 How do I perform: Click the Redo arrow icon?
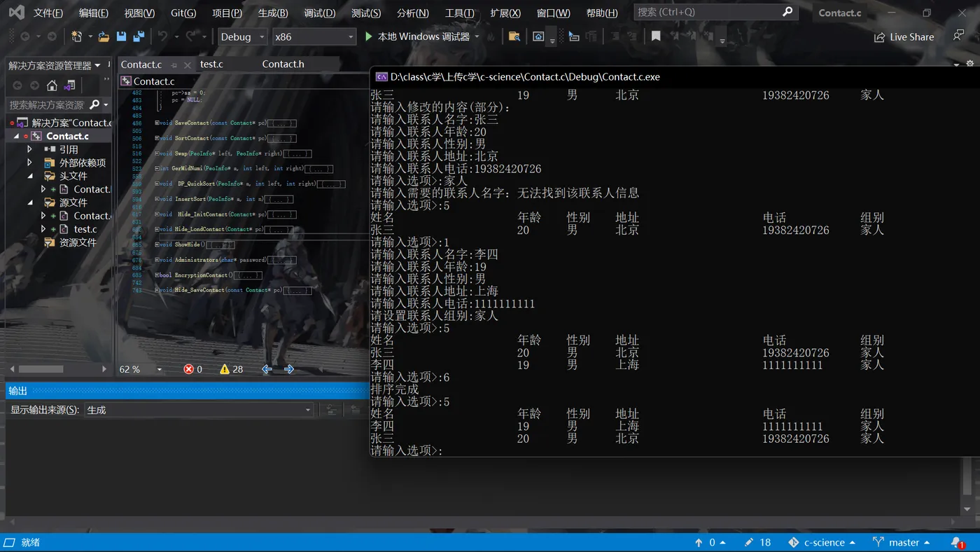coord(192,36)
